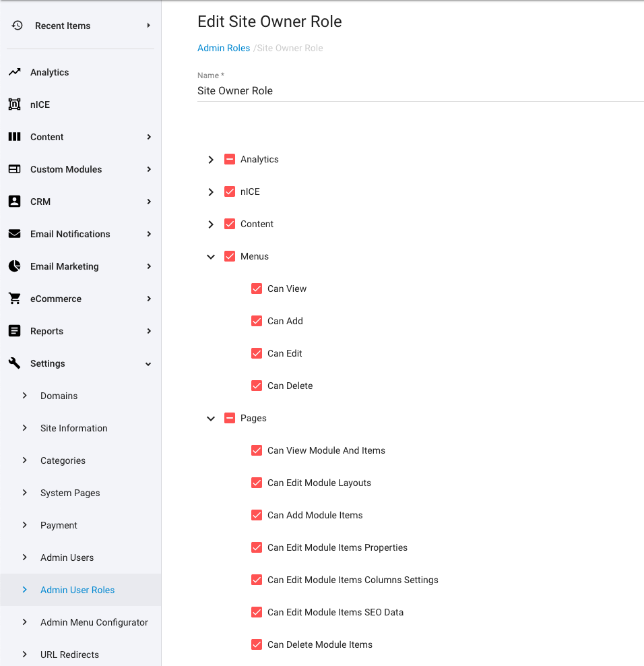Collapse the Menus permissions tree node
This screenshot has width=644, height=666.
211,257
